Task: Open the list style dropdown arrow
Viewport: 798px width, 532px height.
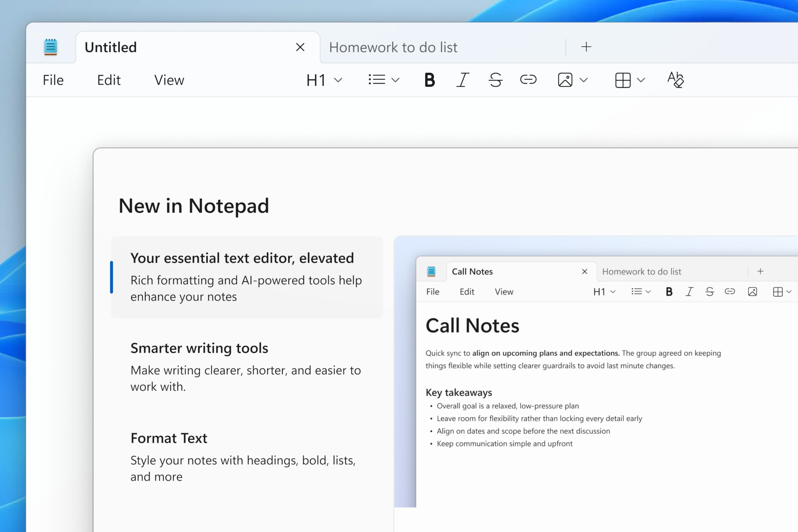Action: pyautogui.click(x=395, y=80)
